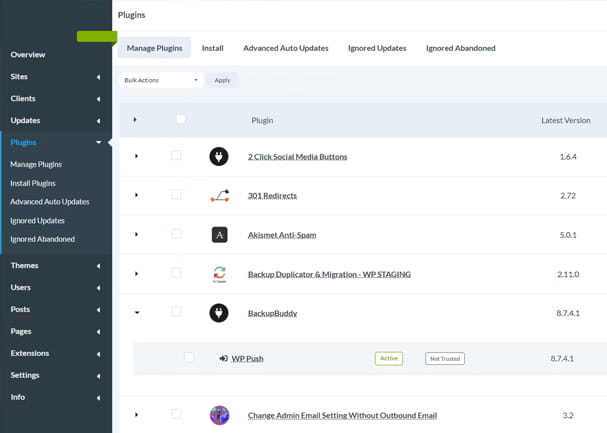Click the login arrow icon beside WP Push
Image resolution: width=607 pixels, height=433 pixels.
tap(223, 358)
